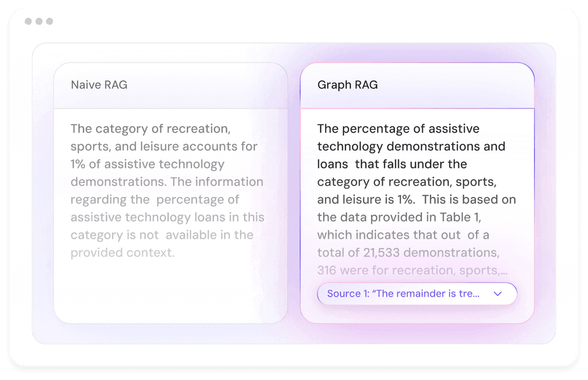Click 'The percentage of assistive' line
The image size is (588, 380).
coord(399,129)
